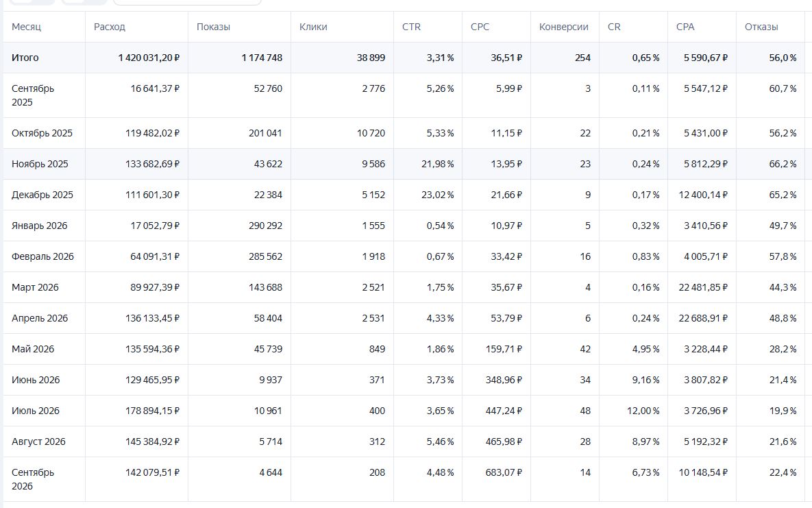The width and height of the screenshot is (812, 508).
Task: Click the Конверсии column header
Action: click(563, 27)
